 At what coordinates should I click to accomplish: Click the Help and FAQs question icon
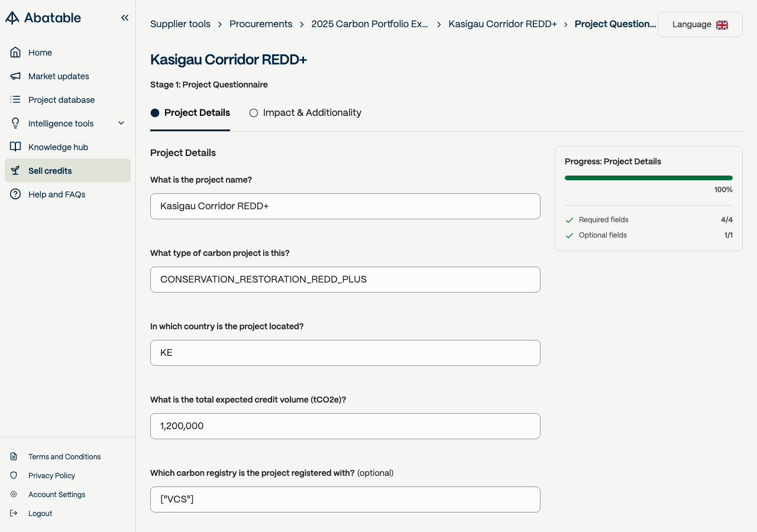coord(15,194)
